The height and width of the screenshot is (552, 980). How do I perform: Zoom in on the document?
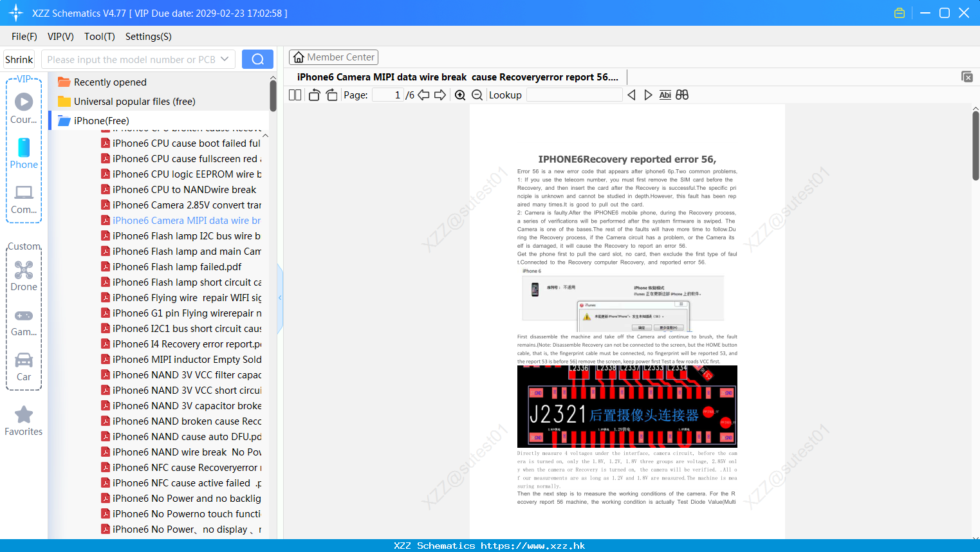tap(460, 95)
